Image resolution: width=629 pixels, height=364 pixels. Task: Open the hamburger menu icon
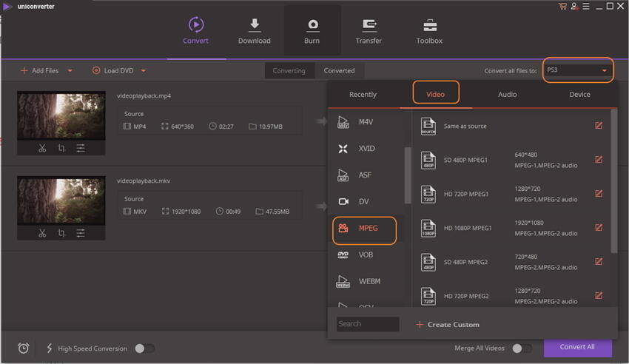586,7
